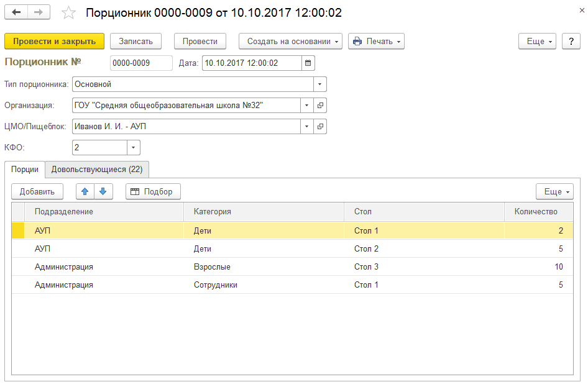The height and width of the screenshot is (387, 588).
Task: Open help with the question mark button
Action: point(571,41)
